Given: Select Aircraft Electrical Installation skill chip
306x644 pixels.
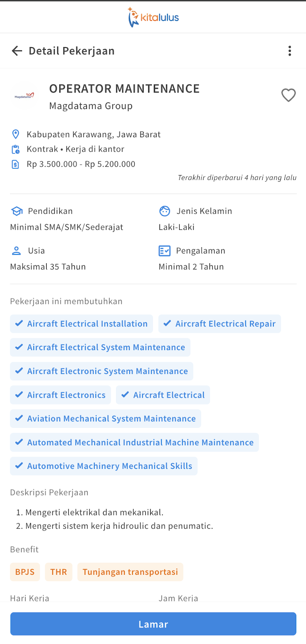Looking at the screenshot, I should (x=81, y=324).
